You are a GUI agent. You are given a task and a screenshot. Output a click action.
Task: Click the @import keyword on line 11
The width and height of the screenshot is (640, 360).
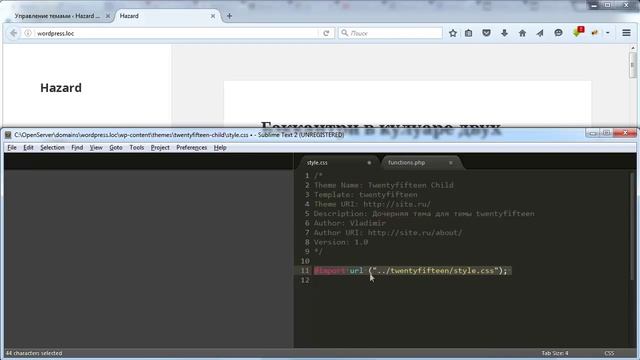pos(330,271)
